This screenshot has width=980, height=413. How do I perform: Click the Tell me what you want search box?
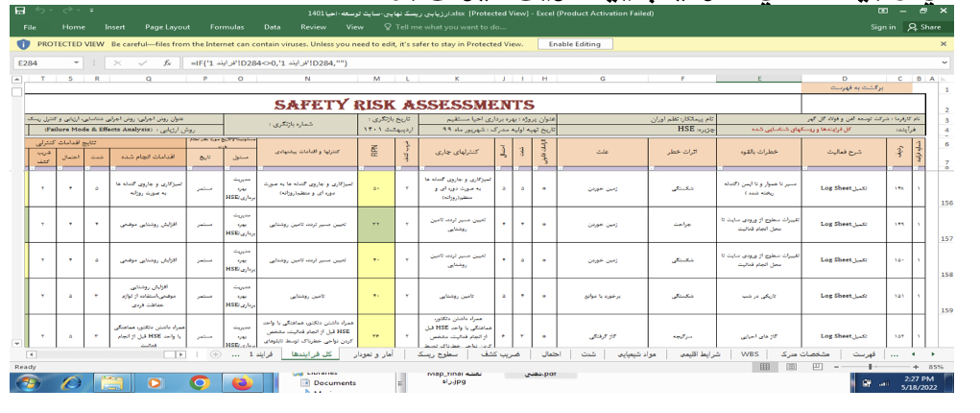(445, 27)
